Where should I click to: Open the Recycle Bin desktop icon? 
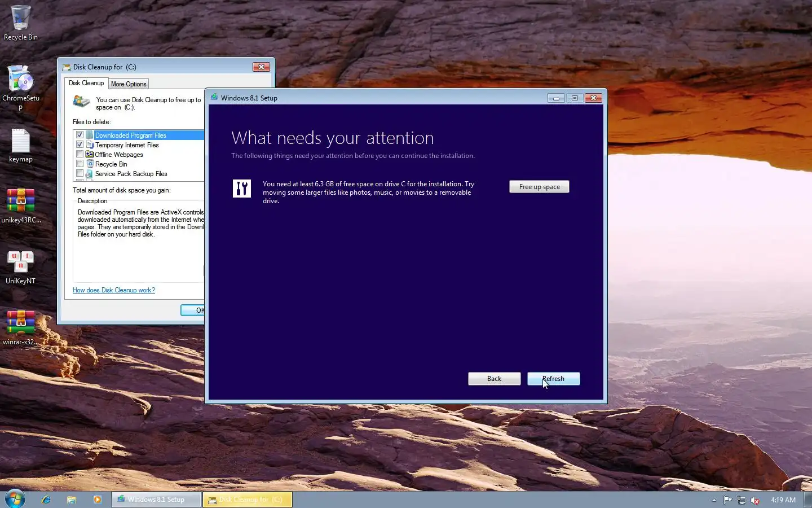click(21, 23)
